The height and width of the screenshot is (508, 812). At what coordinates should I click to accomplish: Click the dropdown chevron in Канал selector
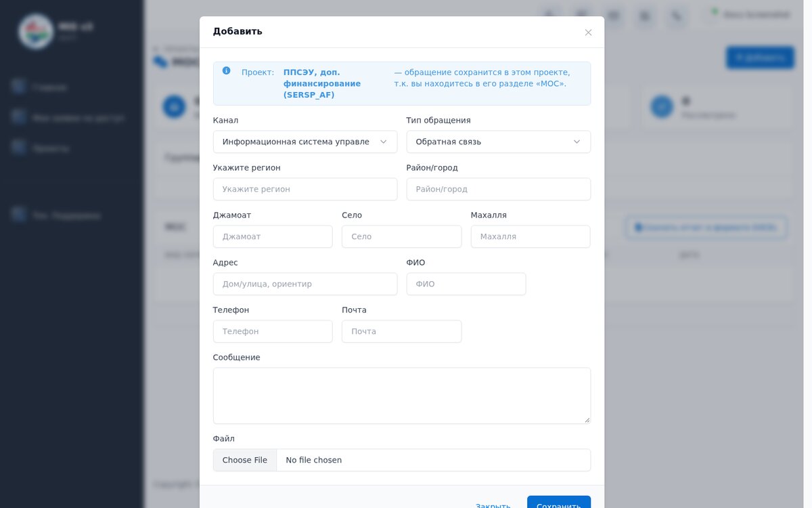tap(383, 142)
